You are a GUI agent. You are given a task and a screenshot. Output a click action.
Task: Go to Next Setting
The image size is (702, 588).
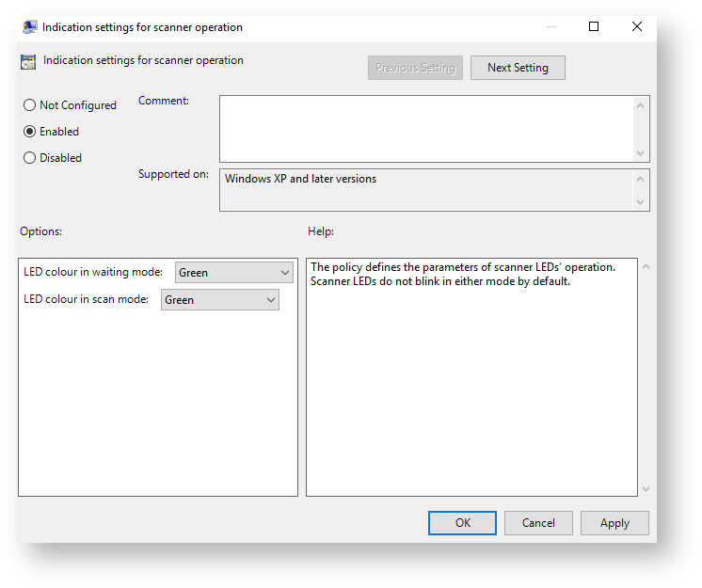coord(518,68)
